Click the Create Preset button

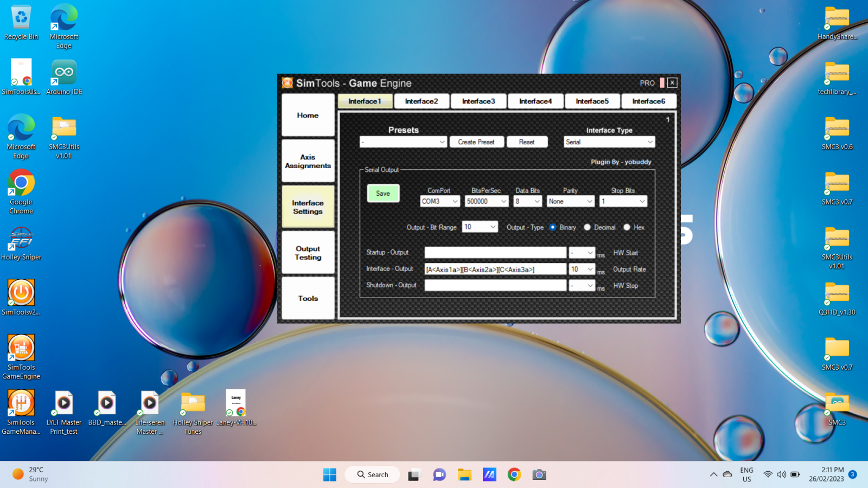click(476, 142)
